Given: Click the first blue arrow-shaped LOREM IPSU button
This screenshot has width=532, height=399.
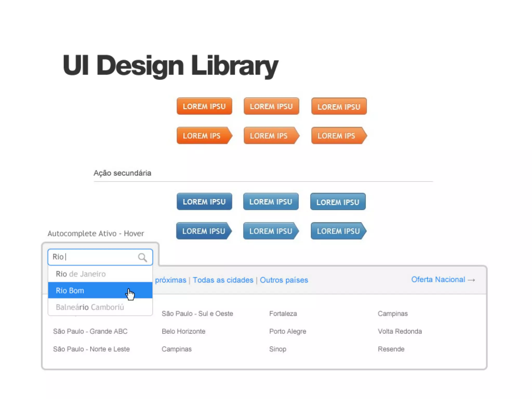Looking at the screenshot, I should [203, 231].
